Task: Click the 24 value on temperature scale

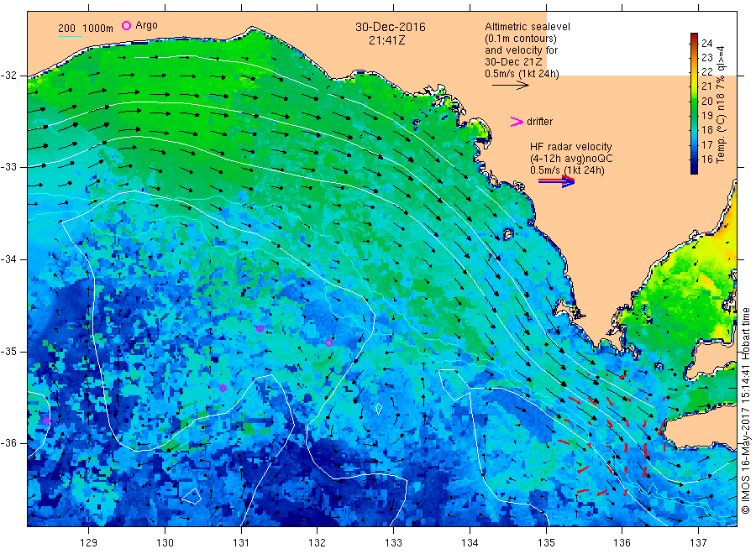Action: (x=706, y=44)
